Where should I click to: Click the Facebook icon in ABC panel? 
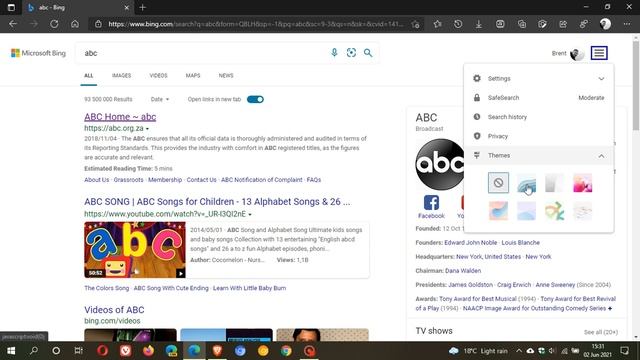431,202
